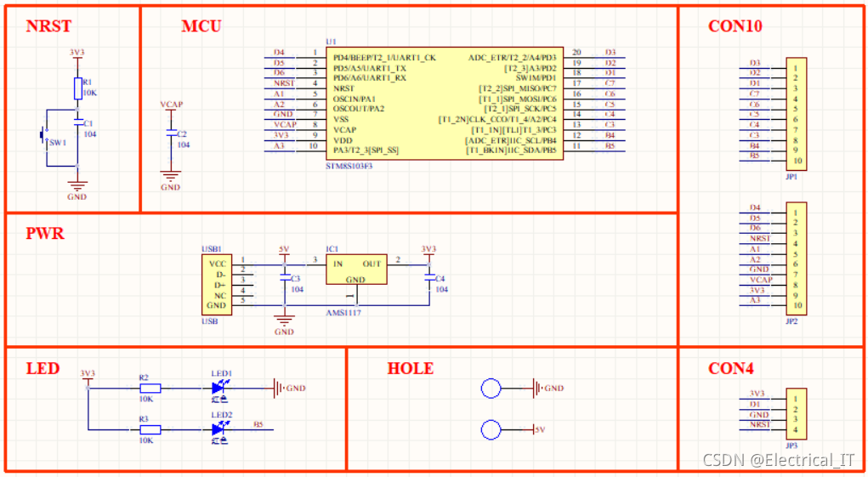The height and width of the screenshot is (477, 868).
Task: Click the HOLE section title
Action: pyautogui.click(x=411, y=368)
